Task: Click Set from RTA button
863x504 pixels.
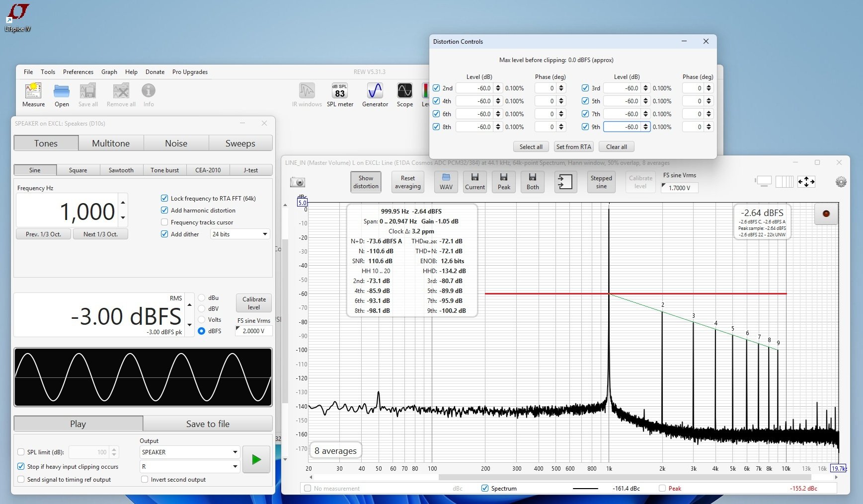Action: tap(573, 146)
